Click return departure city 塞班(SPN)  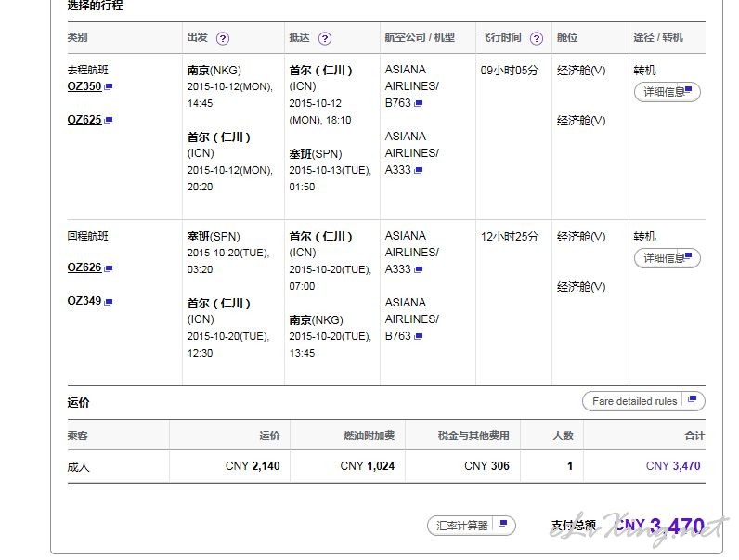tap(214, 236)
